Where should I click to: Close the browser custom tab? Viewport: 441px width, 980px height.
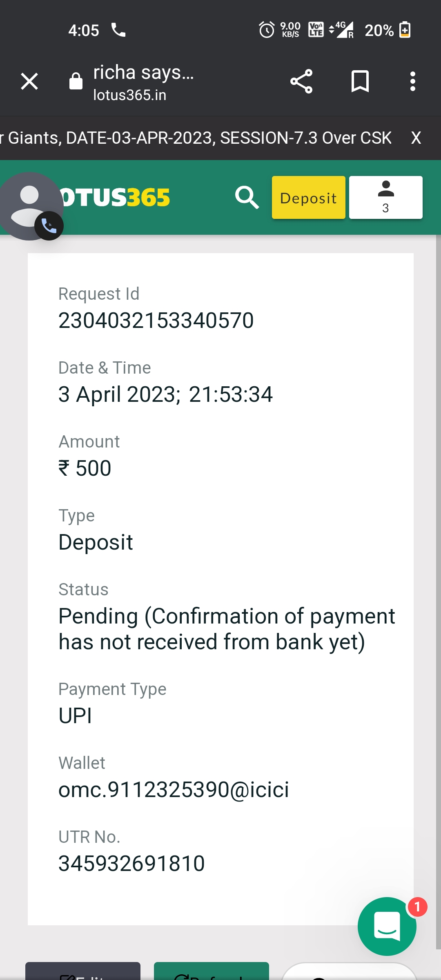tap(29, 81)
